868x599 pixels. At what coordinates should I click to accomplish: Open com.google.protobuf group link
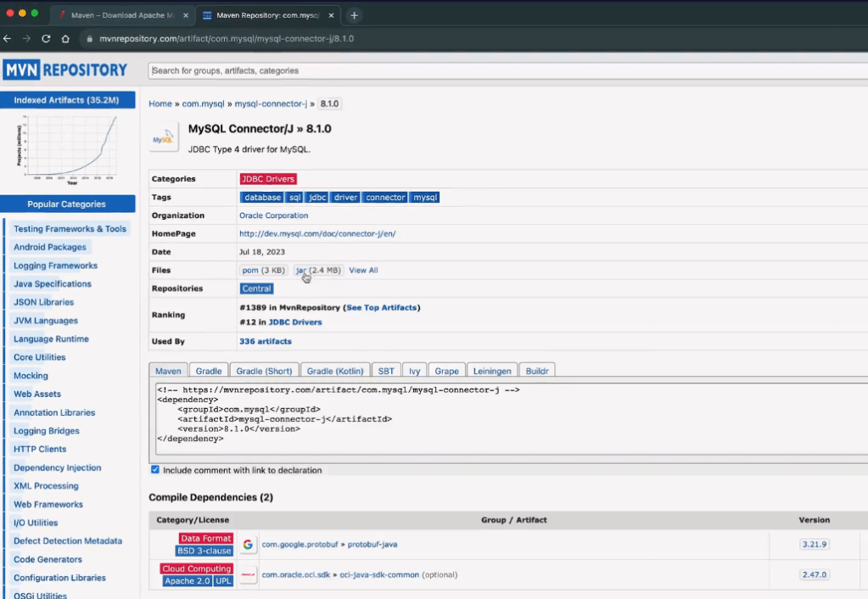[300, 544]
